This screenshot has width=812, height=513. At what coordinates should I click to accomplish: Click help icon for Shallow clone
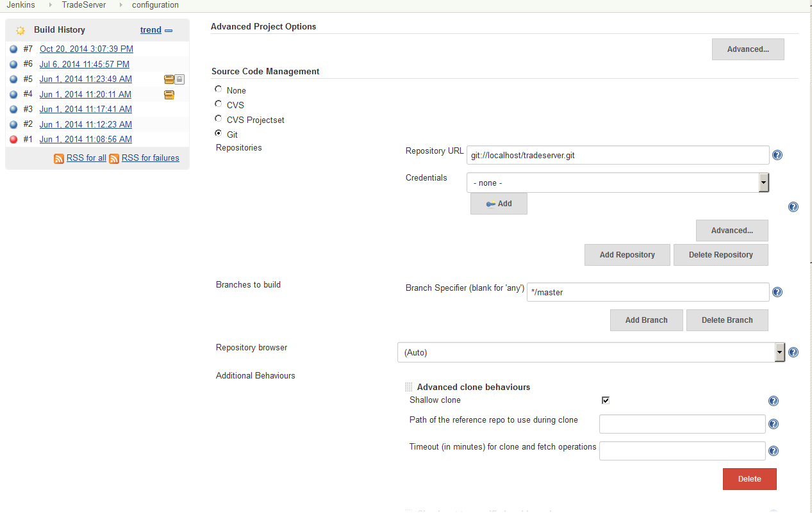pos(774,401)
